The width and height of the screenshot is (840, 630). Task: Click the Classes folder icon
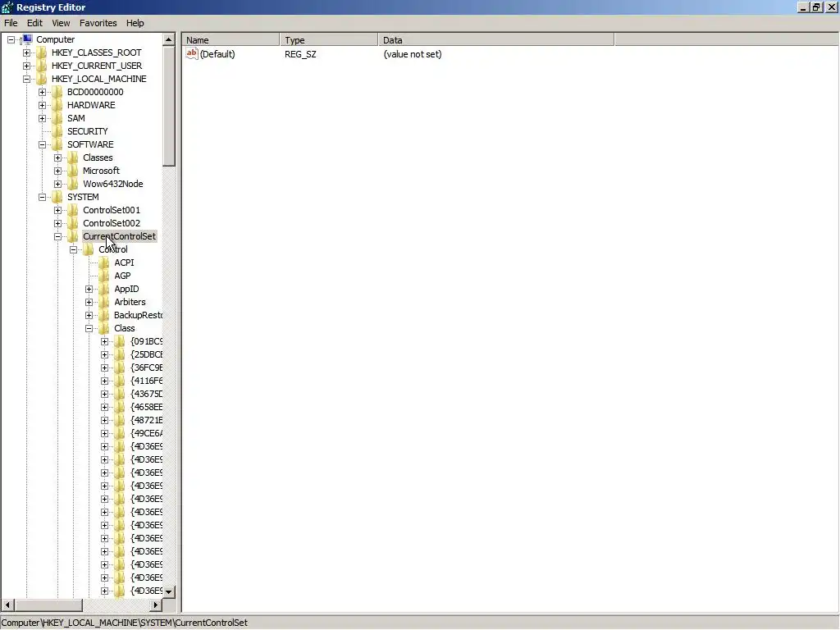pos(73,157)
